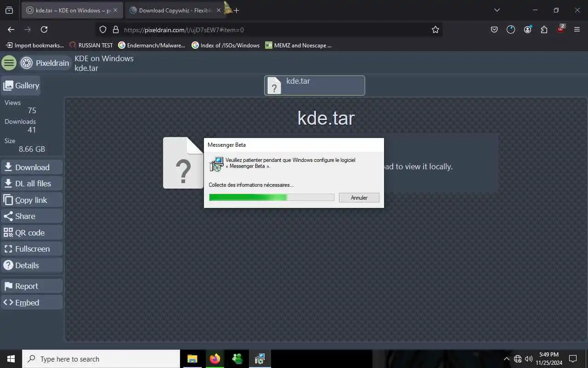Click the pixeldrain URL address bar
588x368 pixels.
(x=269, y=29)
